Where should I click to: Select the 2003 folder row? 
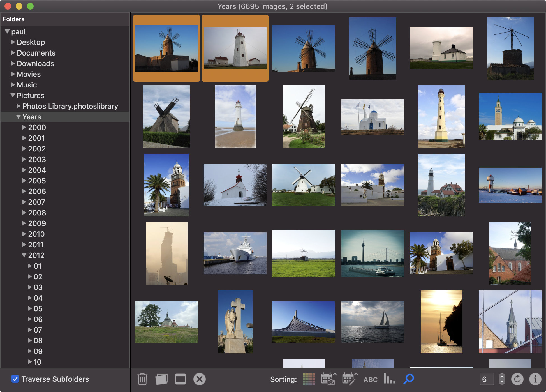tap(65, 159)
